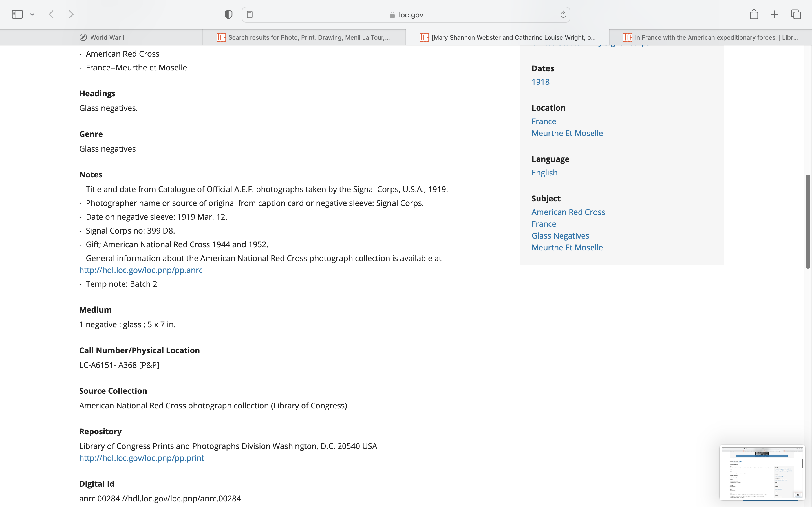Go back with the back arrow

[x=51, y=14]
